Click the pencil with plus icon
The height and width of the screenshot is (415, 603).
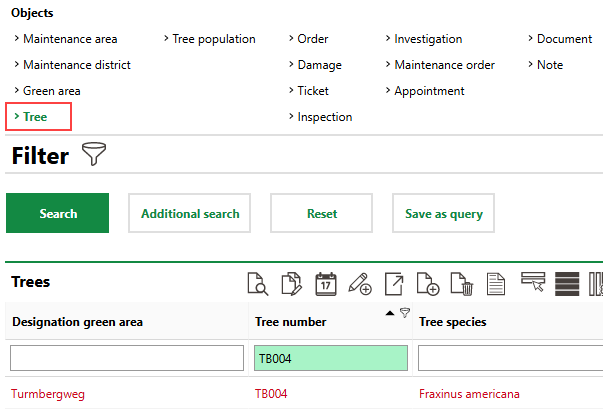click(359, 284)
